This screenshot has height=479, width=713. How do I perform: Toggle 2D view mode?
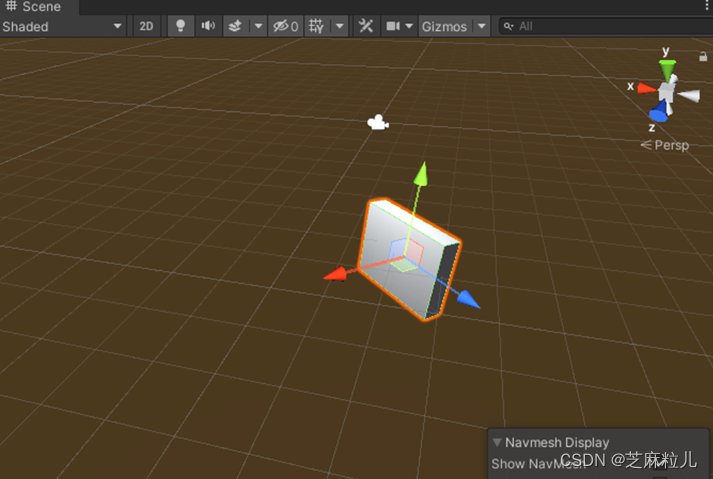pyautogui.click(x=146, y=26)
